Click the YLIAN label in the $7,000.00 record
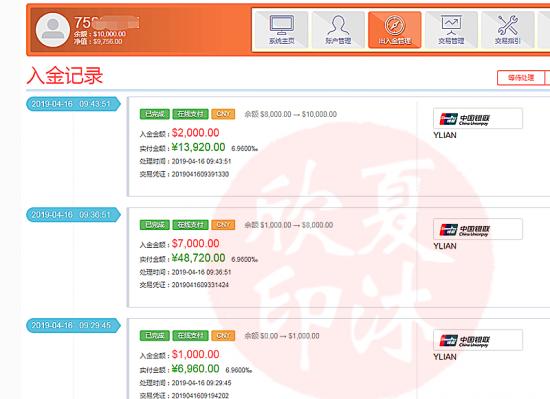The height and width of the screenshot is (399, 550). pos(445,246)
